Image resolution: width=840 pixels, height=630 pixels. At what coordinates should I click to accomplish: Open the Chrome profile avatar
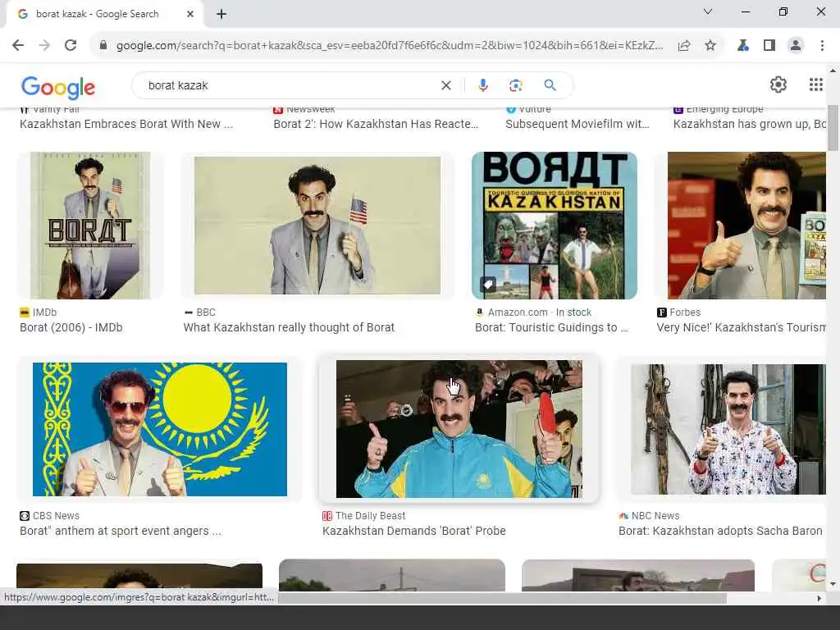[x=796, y=46]
